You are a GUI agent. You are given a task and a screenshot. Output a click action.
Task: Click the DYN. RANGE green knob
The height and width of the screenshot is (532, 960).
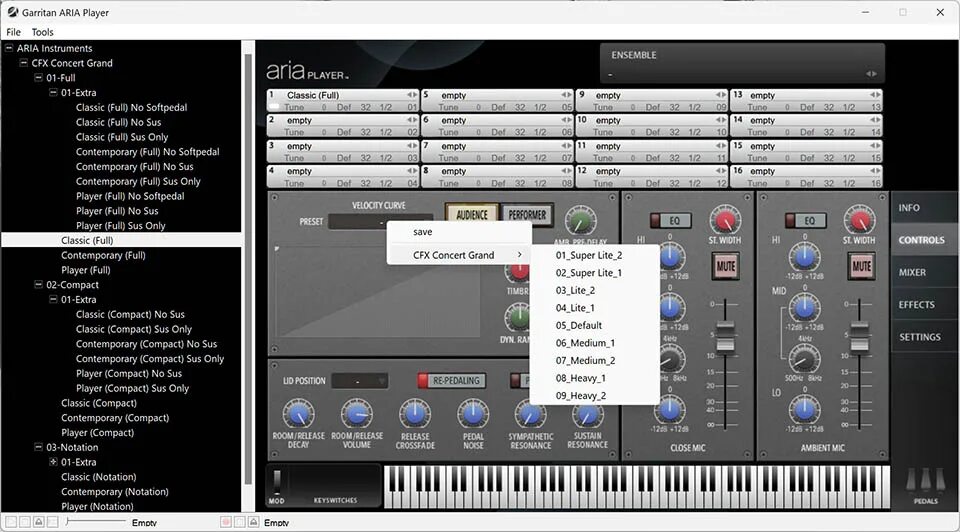pos(518,318)
